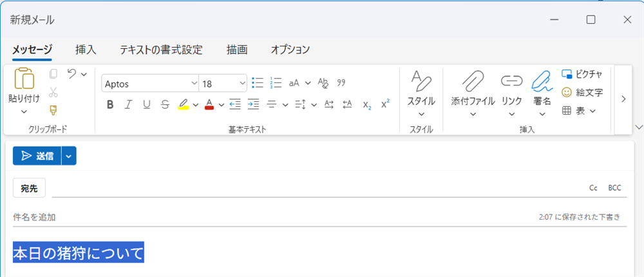Apply the red font color swatch
The height and width of the screenshot is (277, 644).
point(209,105)
